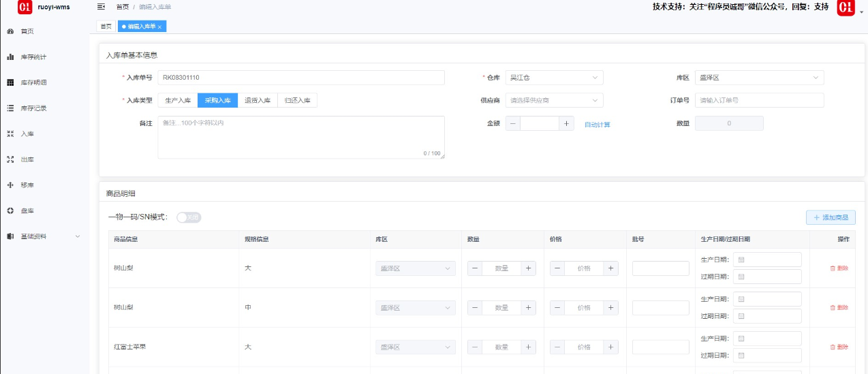Open the 库区 dropdown in basic info

pos(759,78)
